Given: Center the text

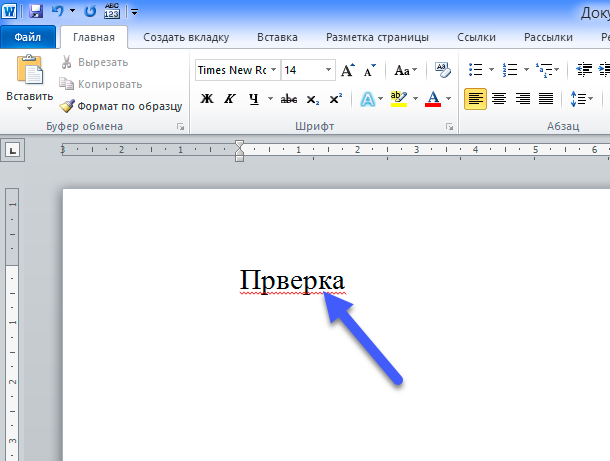Looking at the screenshot, I should coord(499,99).
